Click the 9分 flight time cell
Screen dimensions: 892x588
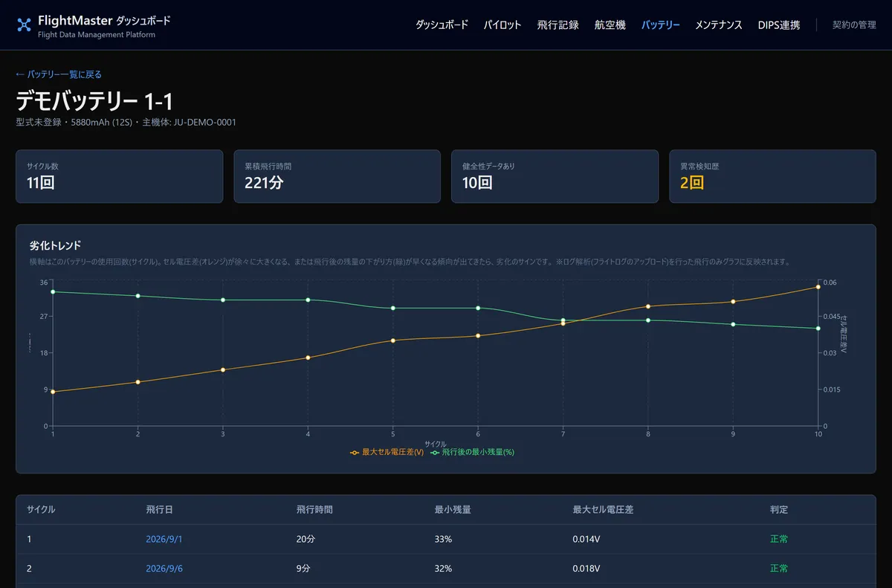tap(303, 569)
